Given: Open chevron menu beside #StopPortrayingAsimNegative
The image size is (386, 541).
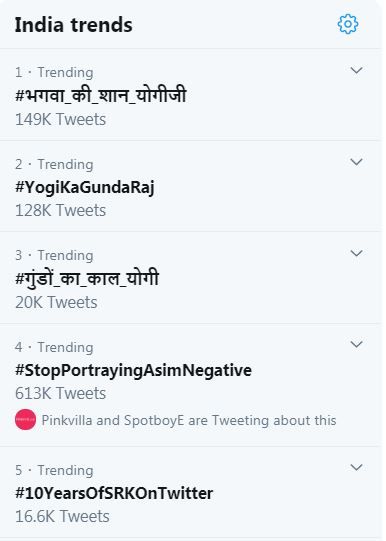Looking at the screenshot, I should click(x=356, y=344).
